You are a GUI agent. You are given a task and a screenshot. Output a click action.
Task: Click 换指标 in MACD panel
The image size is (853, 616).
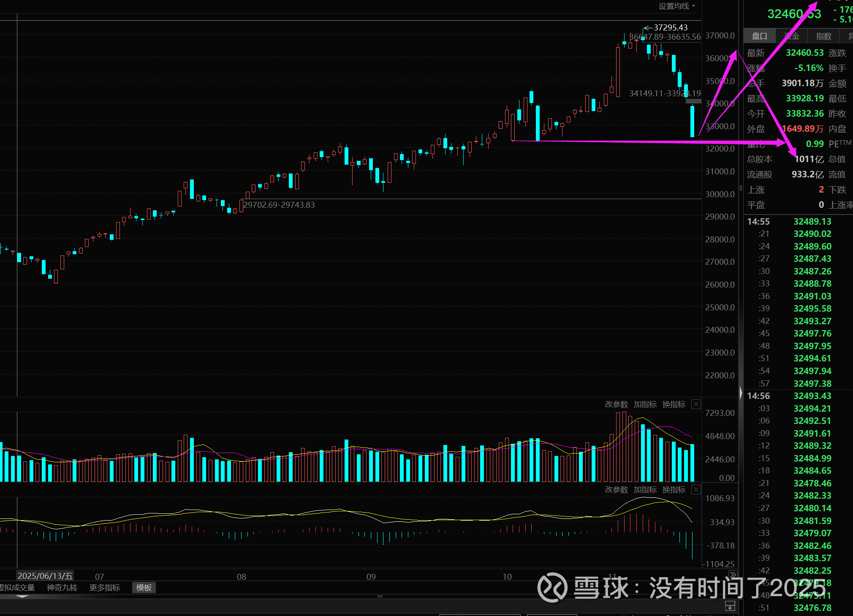[674, 490]
